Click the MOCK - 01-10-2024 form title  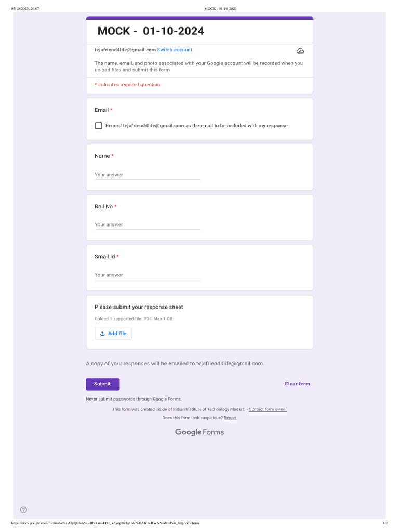coord(151,31)
